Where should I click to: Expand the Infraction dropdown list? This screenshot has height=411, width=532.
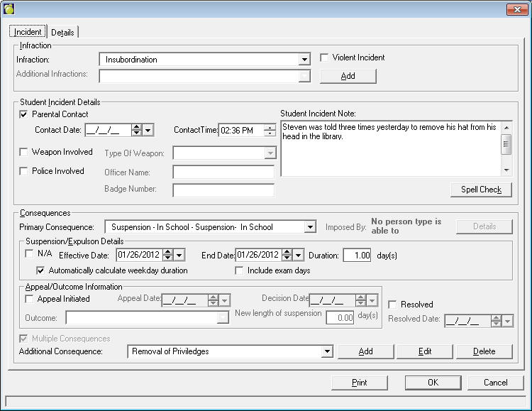pos(304,60)
